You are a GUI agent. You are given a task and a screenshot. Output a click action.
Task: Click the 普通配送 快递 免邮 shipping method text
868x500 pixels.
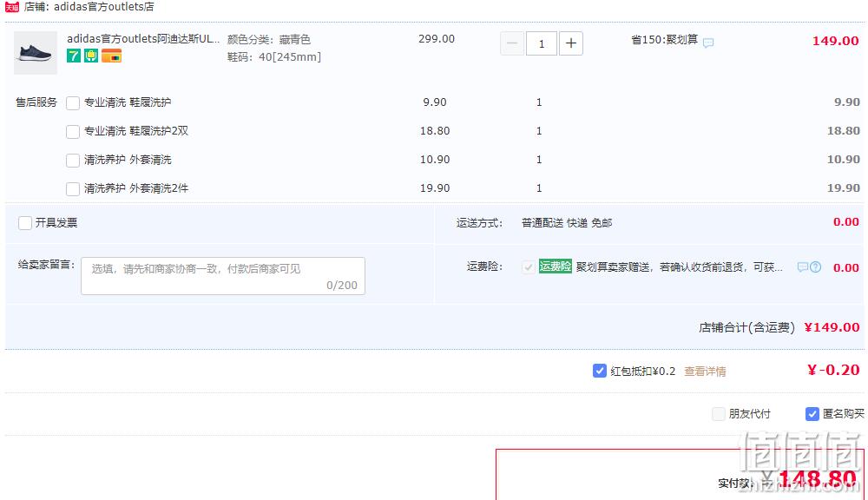point(567,222)
